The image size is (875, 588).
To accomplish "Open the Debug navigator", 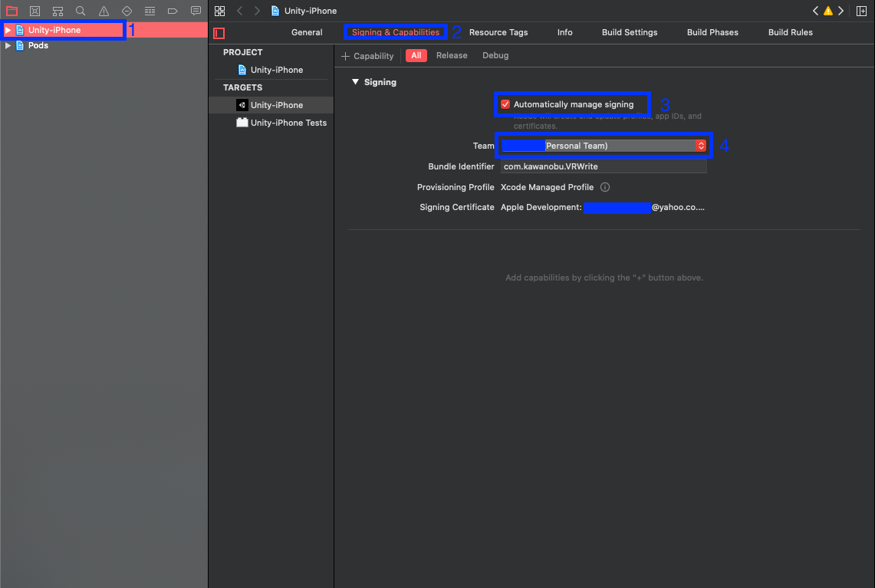I will [x=150, y=11].
